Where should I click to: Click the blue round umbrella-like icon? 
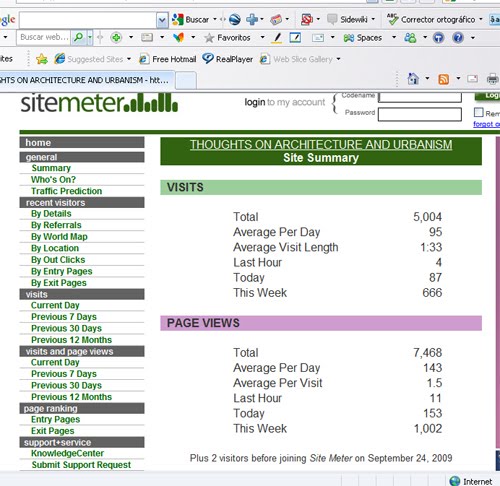point(438,38)
